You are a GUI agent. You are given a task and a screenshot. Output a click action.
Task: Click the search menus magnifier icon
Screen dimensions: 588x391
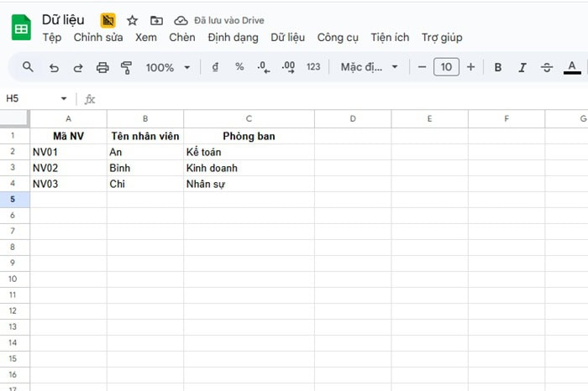[x=28, y=67]
